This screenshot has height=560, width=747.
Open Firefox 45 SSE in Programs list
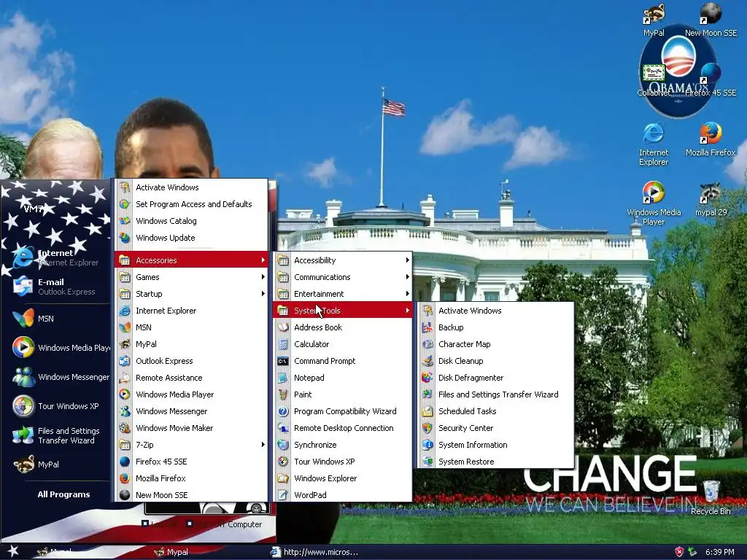(x=192, y=462)
